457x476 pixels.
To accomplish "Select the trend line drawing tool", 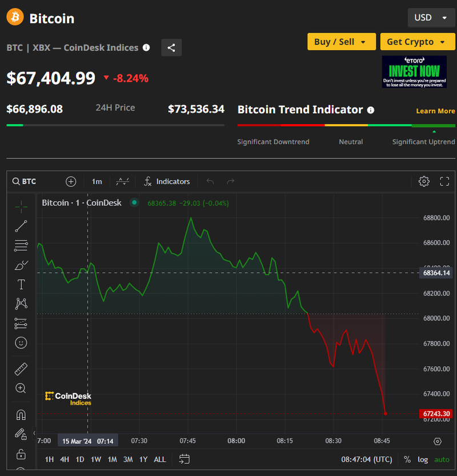I will [x=21, y=226].
